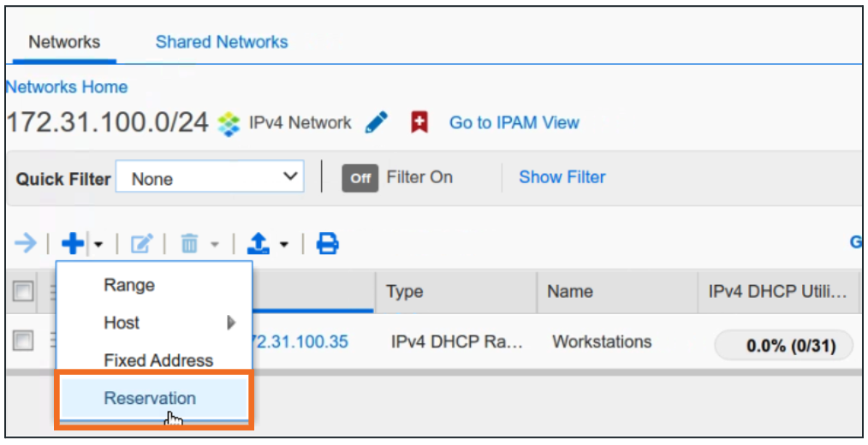Click the red bookmark icon

(419, 123)
